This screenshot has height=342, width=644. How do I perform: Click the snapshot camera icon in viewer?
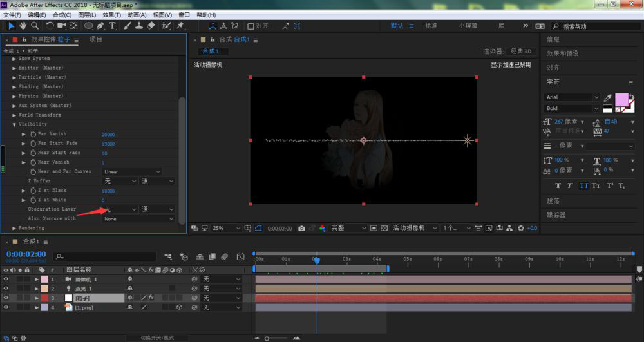coord(301,228)
